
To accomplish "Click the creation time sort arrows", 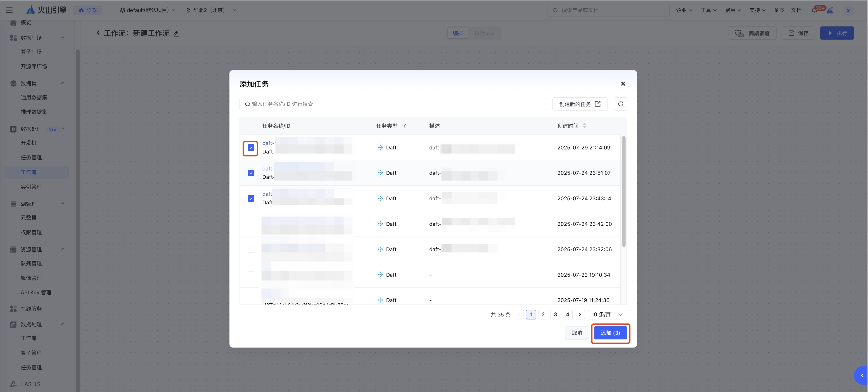I will click(x=584, y=126).
